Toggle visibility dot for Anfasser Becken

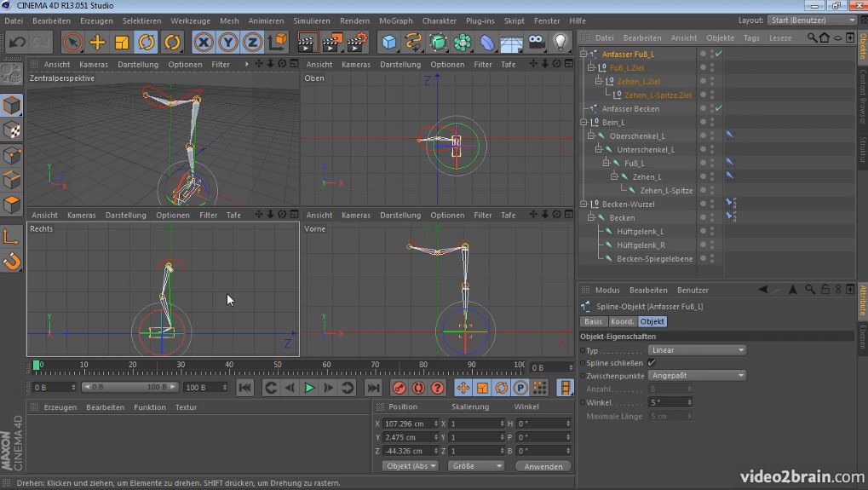(x=703, y=108)
